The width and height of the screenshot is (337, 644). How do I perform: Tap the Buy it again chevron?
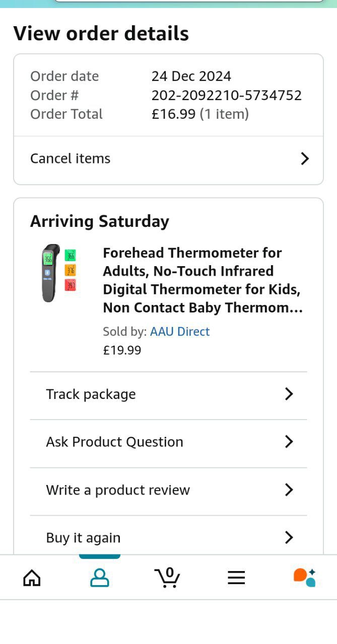tap(289, 537)
